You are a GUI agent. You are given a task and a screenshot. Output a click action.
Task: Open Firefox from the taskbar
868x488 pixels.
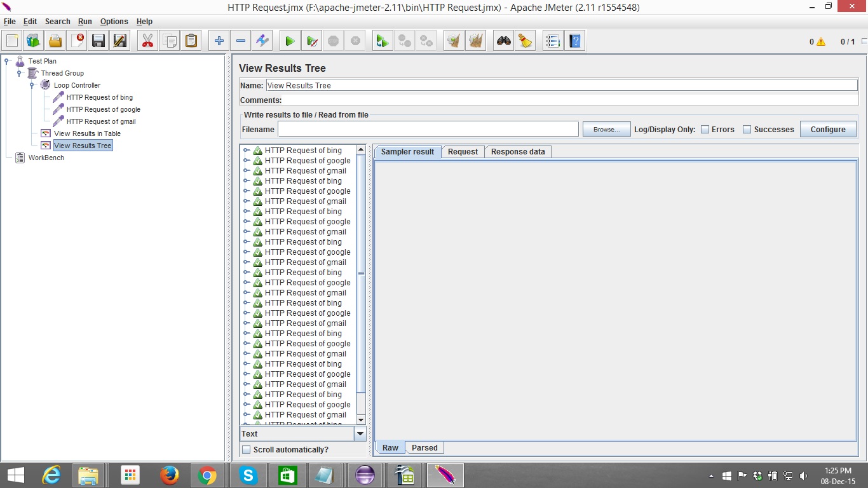pos(170,475)
